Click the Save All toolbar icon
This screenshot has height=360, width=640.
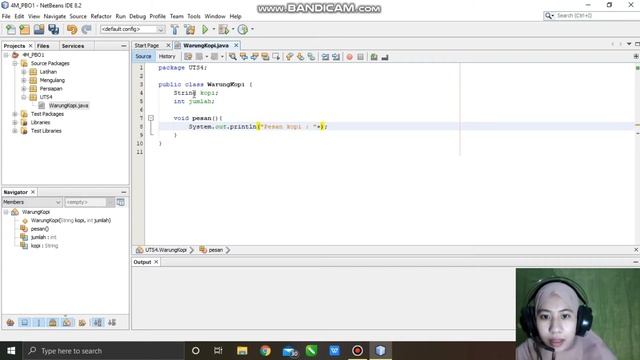point(53,29)
